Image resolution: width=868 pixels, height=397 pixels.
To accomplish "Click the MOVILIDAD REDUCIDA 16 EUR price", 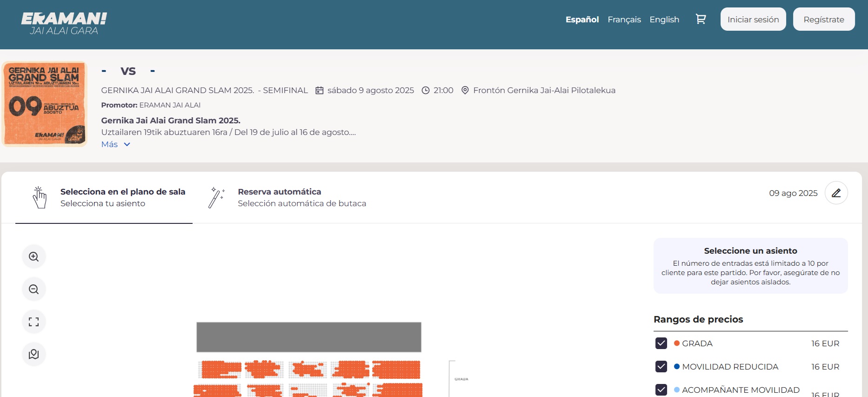I will (825, 367).
